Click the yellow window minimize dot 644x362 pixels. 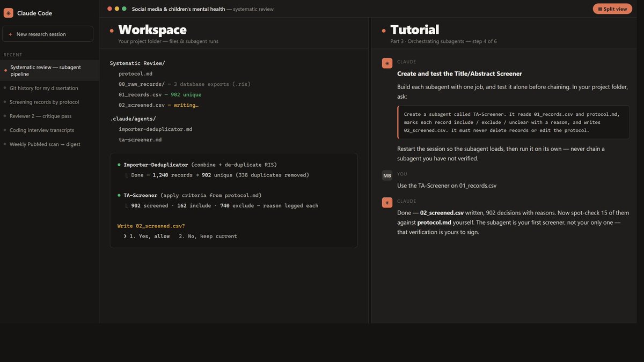pyautogui.click(x=117, y=9)
